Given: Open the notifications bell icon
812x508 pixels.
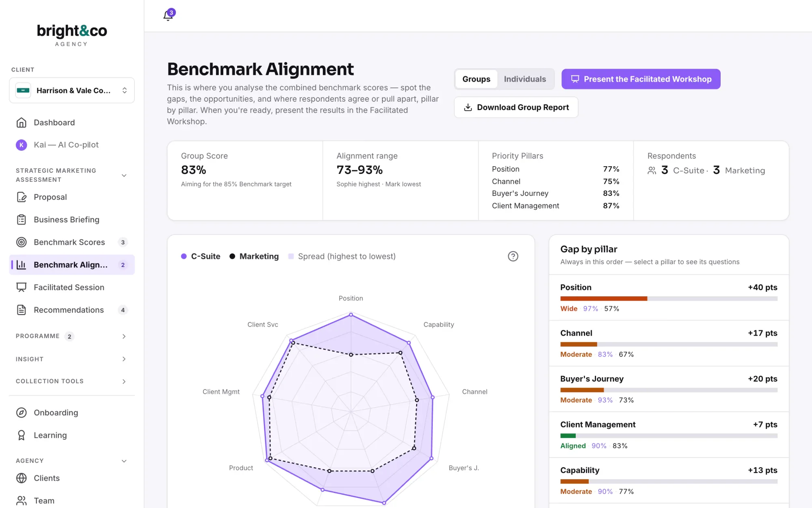Looking at the screenshot, I should 168,15.
